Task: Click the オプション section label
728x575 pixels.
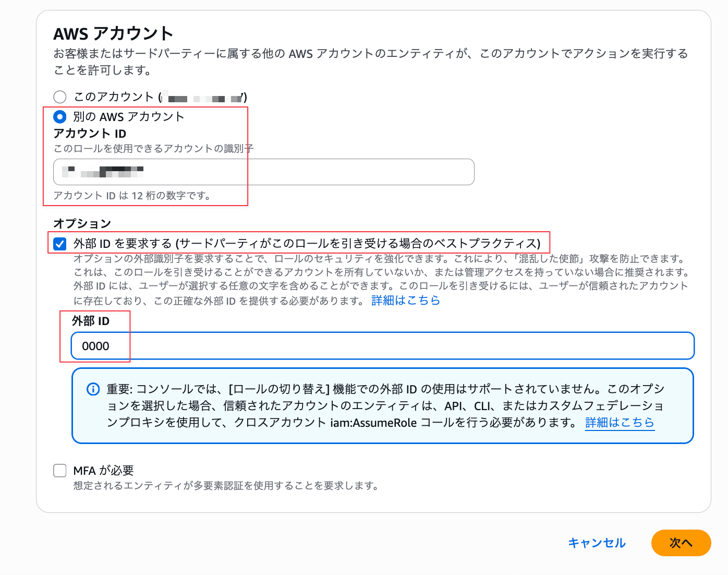Action: 82,224
